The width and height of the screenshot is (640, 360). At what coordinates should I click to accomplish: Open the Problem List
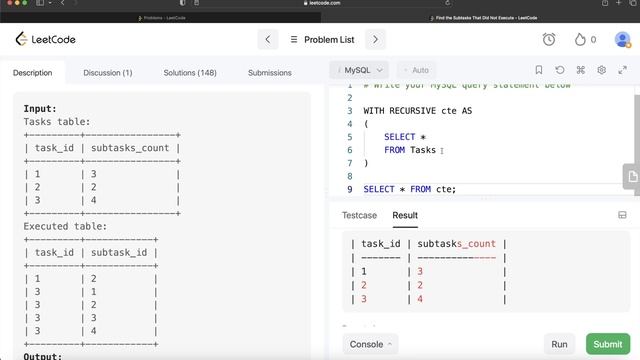click(322, 40)
